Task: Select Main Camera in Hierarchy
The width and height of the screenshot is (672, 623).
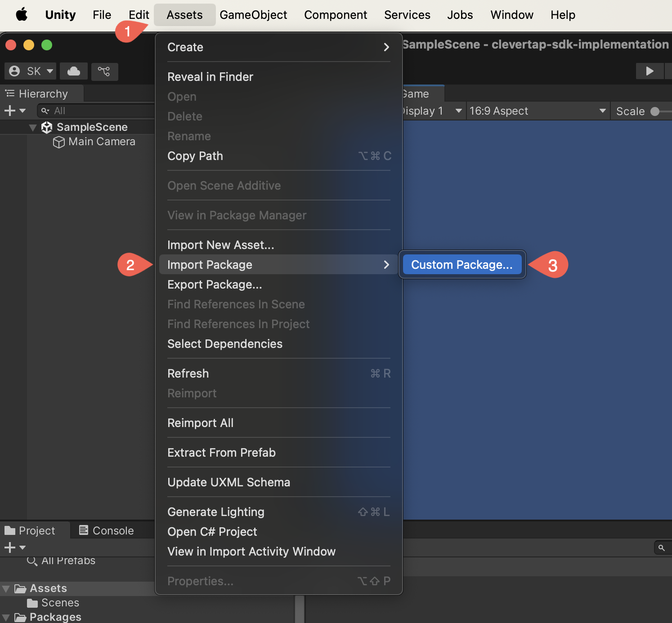Action: coord(102,142)
